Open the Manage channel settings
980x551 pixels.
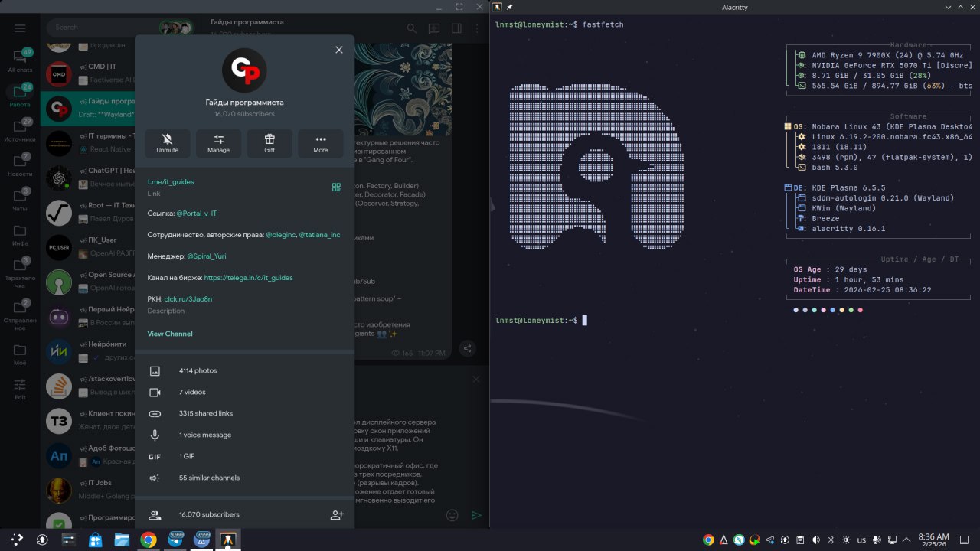(218, 142)
